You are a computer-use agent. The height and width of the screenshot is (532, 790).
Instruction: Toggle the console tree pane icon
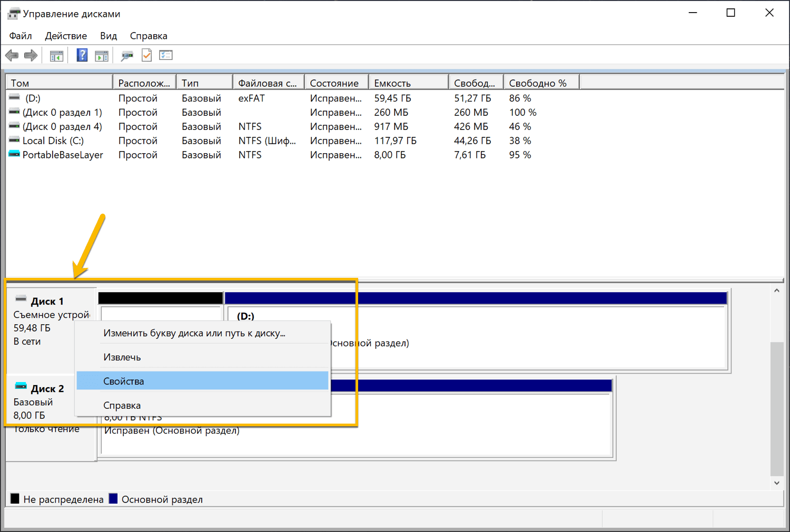click(56, 55)
